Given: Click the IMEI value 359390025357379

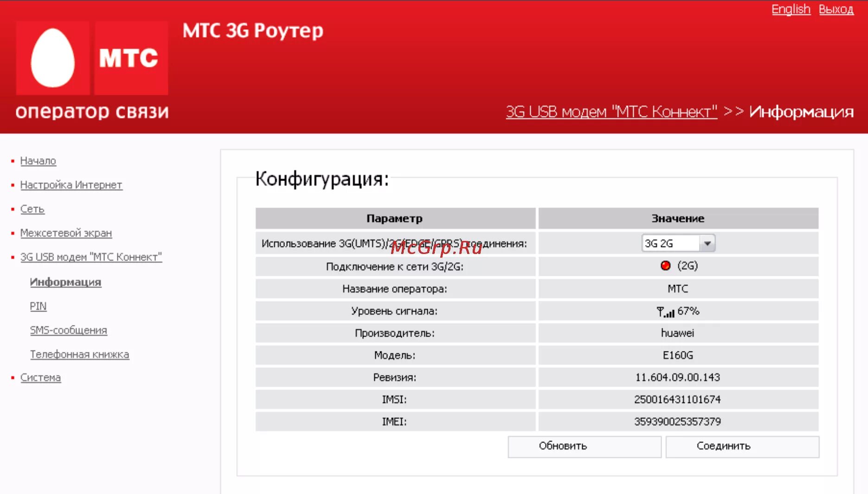Looking at the screenshot, I should [x=677, y=422].
